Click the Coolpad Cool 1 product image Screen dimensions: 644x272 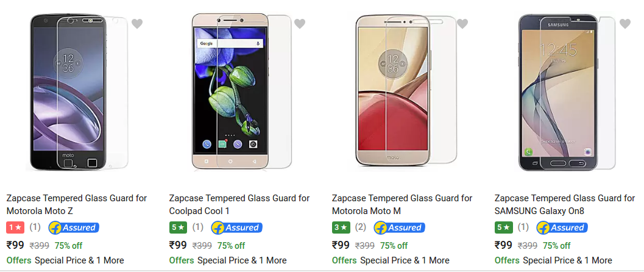click(x=241, y=92)
